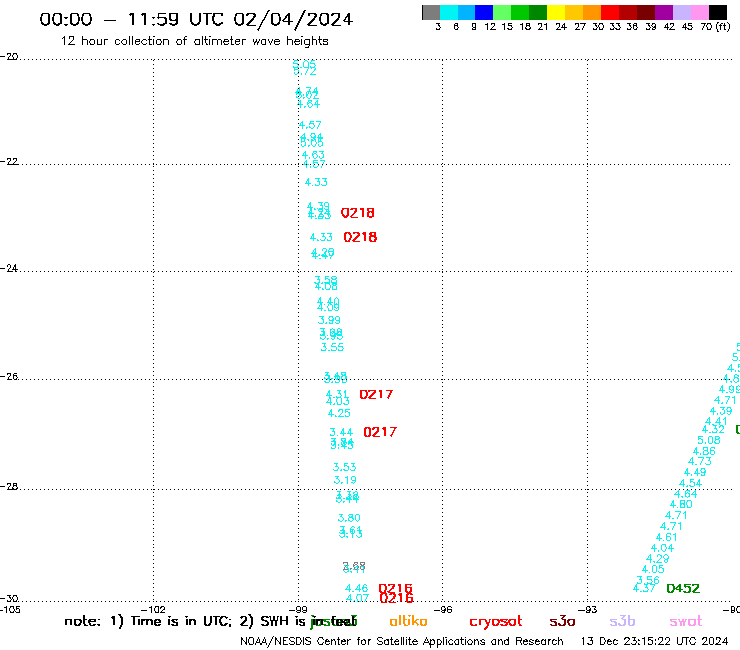Screen dimensions: 740x650
Task: Click wave height value '4.46'
Action: [x=356, y=588]
